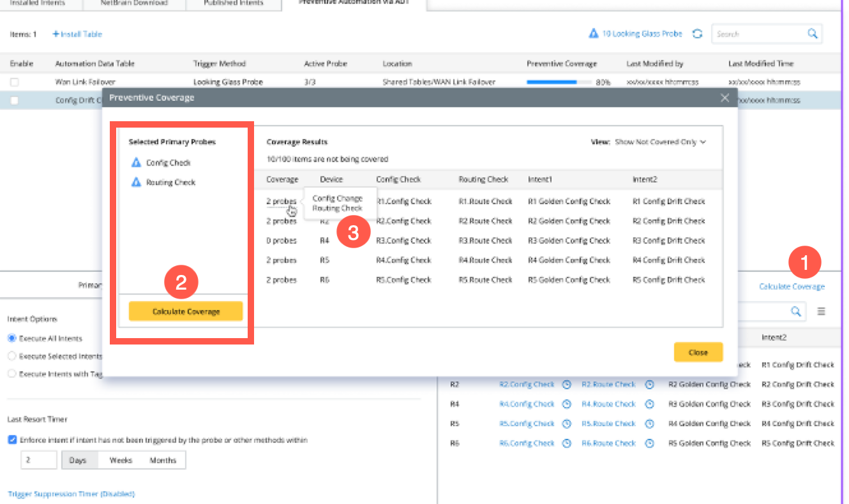The width and height of the screenshot is (849, 504).
Task: Uncheck the Enforce intent last resort checkbox
Action: (12, 440)
